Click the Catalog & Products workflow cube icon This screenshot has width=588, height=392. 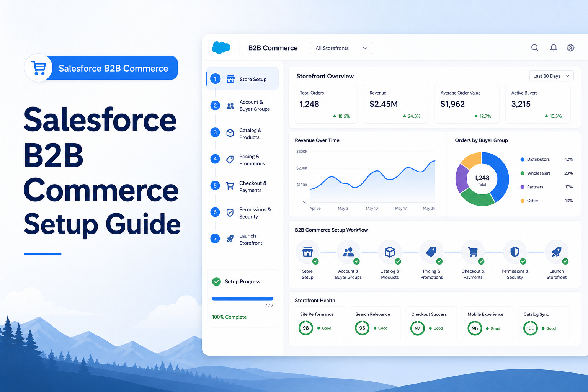(390, 252)
